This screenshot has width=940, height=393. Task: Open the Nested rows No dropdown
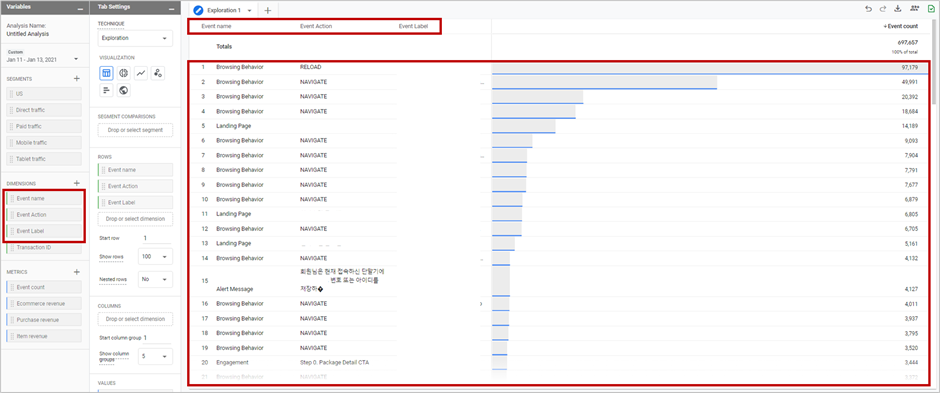[x=155, y=279]
